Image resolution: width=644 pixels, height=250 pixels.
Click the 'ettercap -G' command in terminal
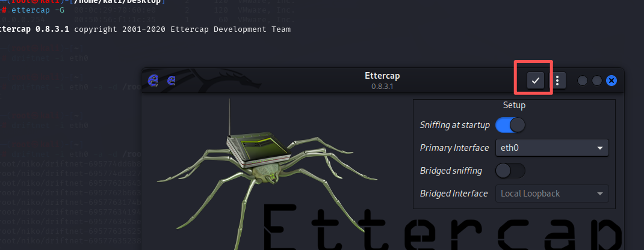coord(38,10)
